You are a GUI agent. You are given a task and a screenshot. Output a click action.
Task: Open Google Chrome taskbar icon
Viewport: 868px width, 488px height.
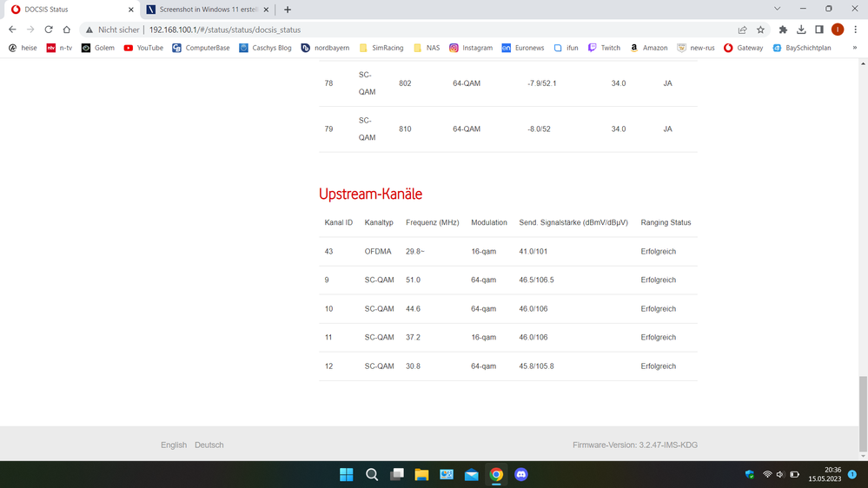[x=496, y=475]
